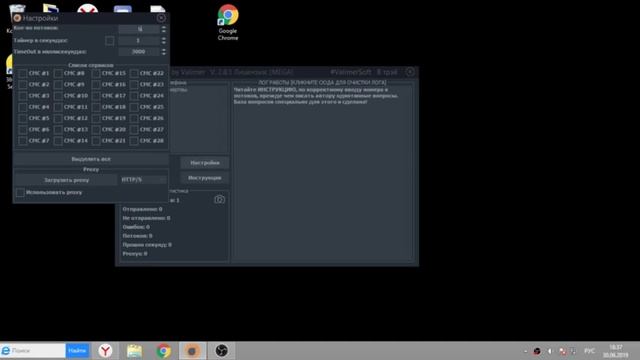Decrease the first settings value stepper
This screenshot has height=360, width=640.
pyautogui.click(x=164, y=31)
